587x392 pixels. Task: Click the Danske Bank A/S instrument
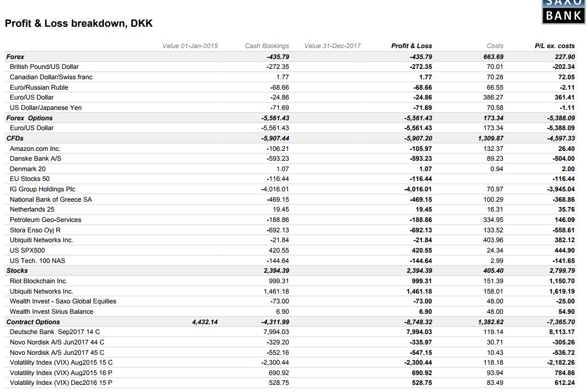36,159
